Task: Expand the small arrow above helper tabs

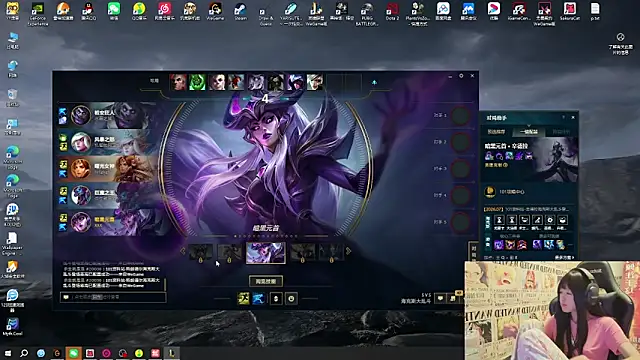Action: (529, 126)
